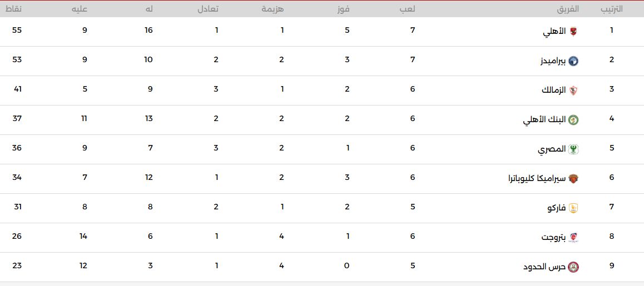Click the نقاط column header
The width and height of the screenshot is (644, 286).
point(14,9)
